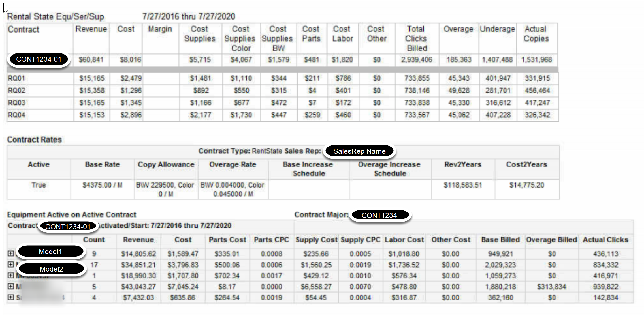Click the Revenue column header in the top table
This screenshot has height=318, width=644.
(91, 29)
